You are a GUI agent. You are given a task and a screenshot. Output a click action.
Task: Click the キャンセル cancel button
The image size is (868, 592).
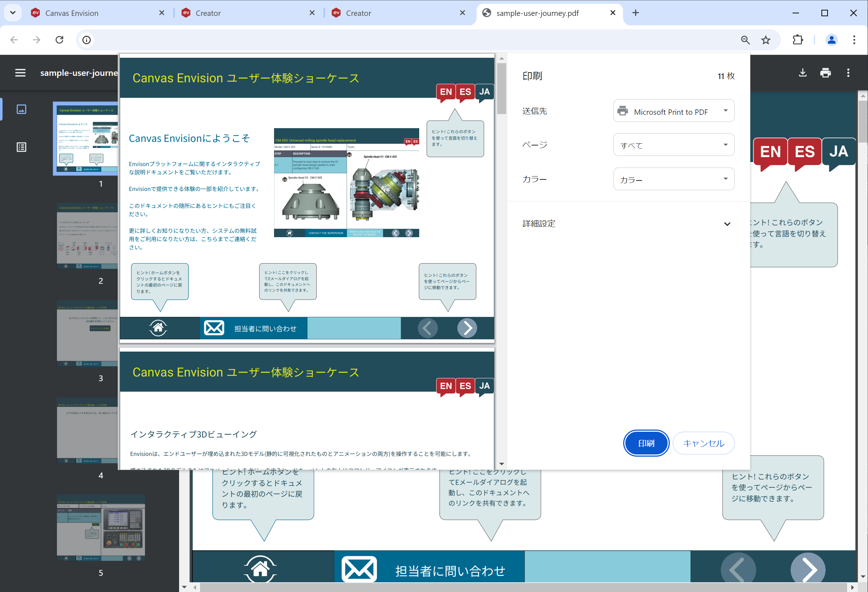click(x=703, y=443)
